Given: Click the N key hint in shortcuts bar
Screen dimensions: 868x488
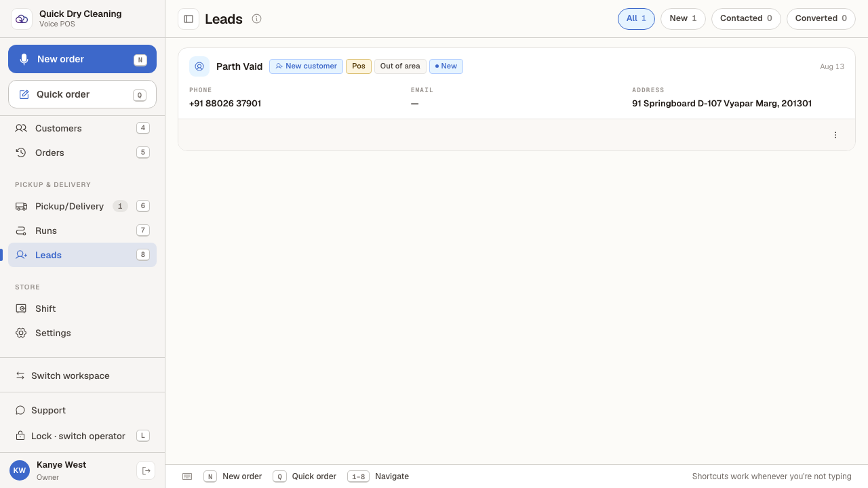Looking at the screenshot, I should pyautogui.click(x=210, y=476).
